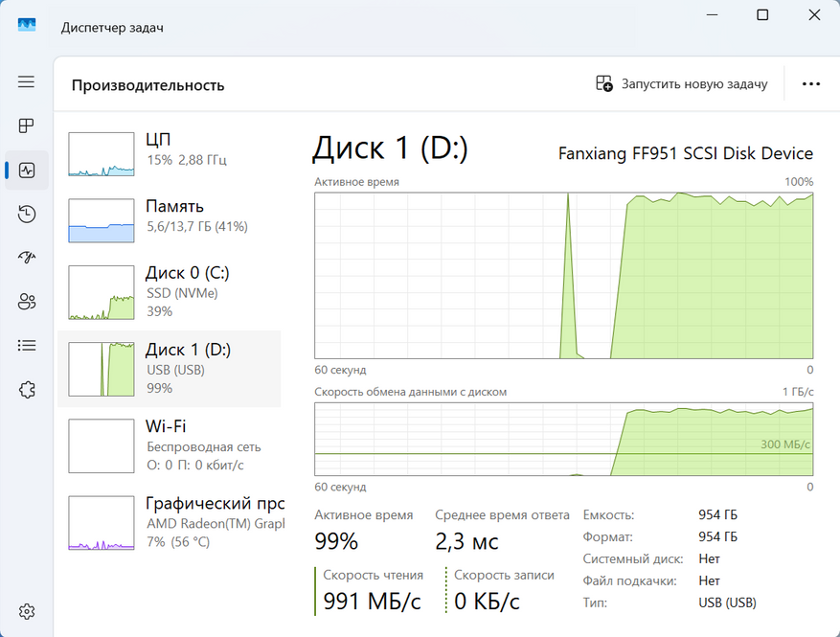Minimize the Task Manager window
The height and width of the screenshot is (637, 840).
point(712,15)
